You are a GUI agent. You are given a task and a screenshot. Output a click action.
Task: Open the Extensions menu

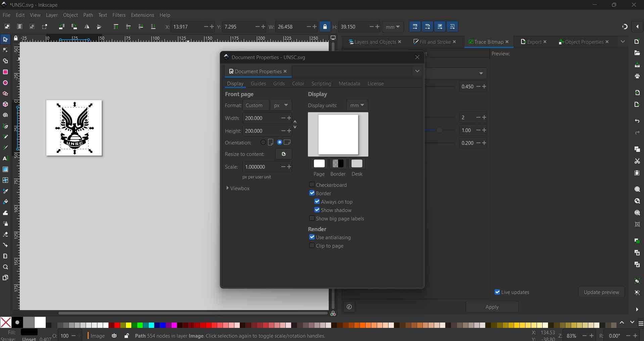click(142, 15)
